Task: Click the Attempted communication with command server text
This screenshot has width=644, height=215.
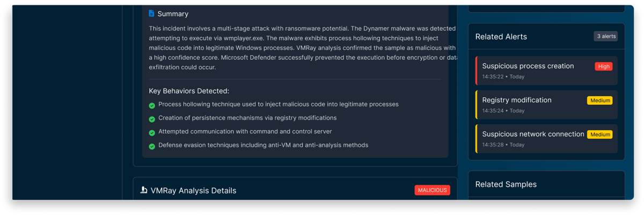Action: (245, 131)
